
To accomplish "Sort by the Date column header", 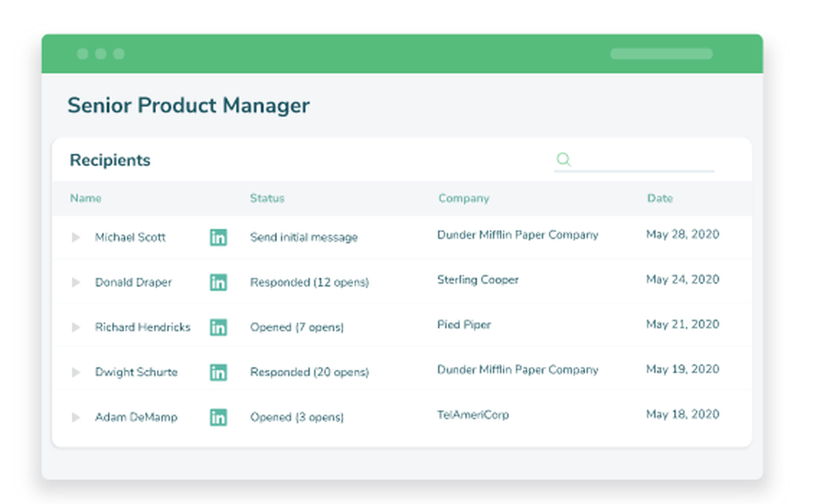I will pos(660,198).
